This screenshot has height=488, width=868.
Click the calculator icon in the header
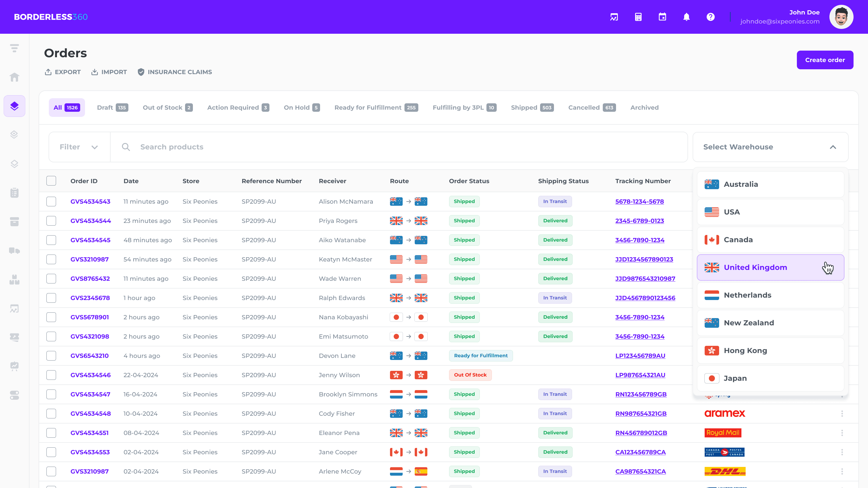(x=638, y=17)
